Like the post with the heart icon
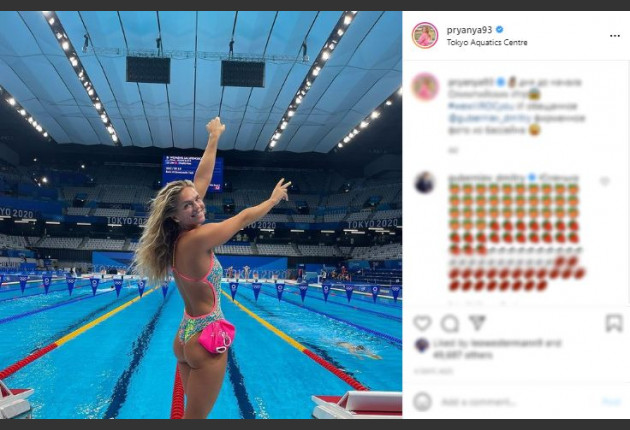Viewport: 630px width, 430px height. pyautogui.click(x=422, y=323)
